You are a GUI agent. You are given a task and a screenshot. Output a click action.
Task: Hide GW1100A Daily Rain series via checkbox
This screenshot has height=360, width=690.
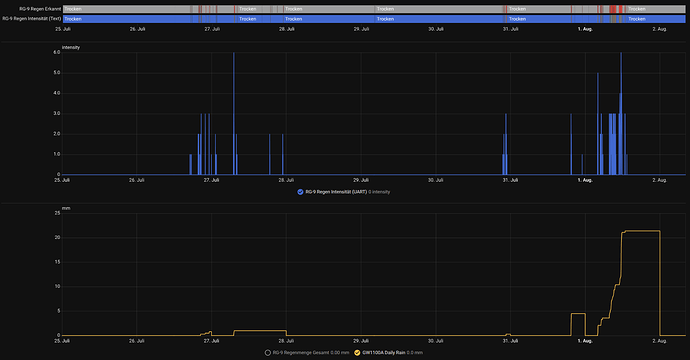357,353
